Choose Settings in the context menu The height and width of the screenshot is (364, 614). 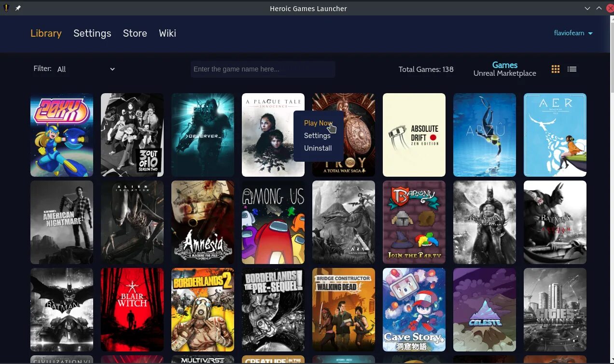[x=317, y=136]
